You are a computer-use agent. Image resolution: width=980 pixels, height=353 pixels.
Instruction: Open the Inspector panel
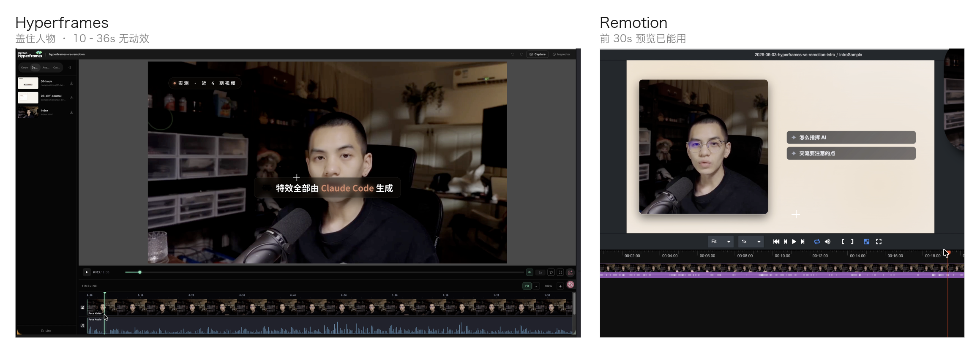562,54
